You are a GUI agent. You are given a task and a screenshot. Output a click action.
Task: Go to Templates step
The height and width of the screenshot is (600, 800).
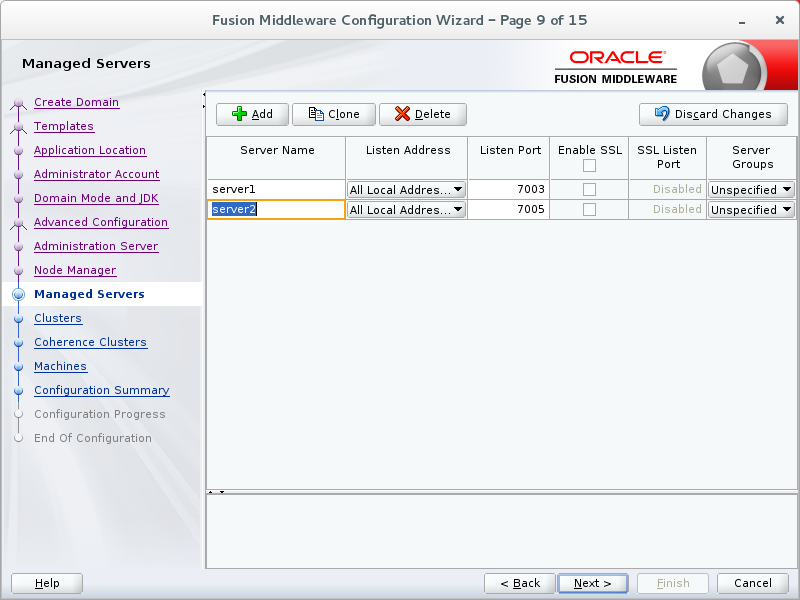point(64,126)
